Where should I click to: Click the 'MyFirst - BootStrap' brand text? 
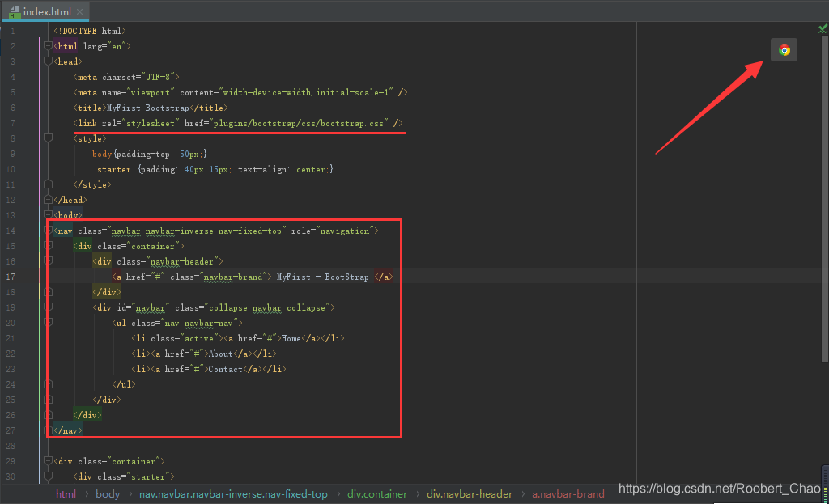[322, 277]
